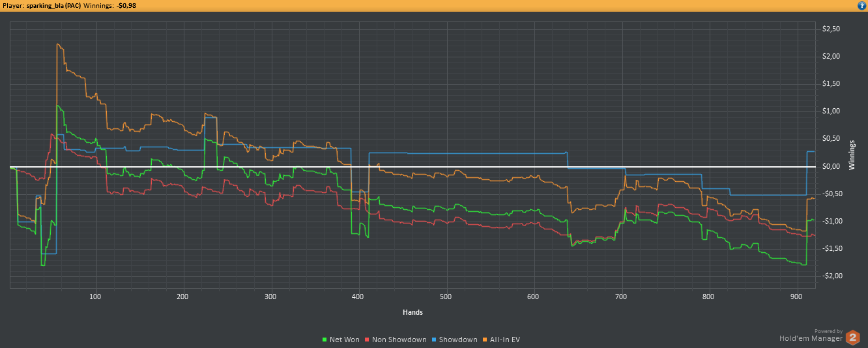Click the -$2,00 label on the winnings axis
Image resolution: width=868 pixels, height=348 pixels.
pyautogui.click(x=831, y=276)
